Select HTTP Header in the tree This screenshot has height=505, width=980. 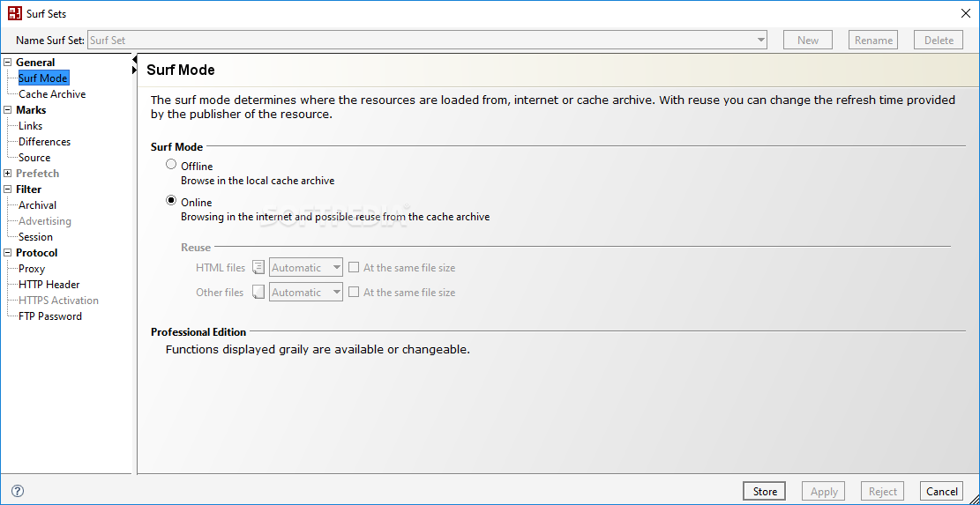[x=49, y=285]
